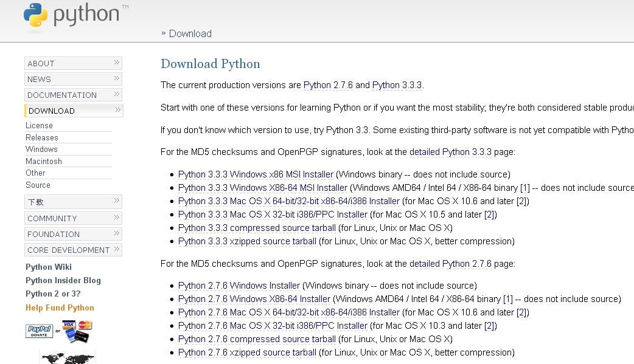The width and height of the screenshot is (634, 364).
Task: Go to the Releases submenu link
Action: 41,138
